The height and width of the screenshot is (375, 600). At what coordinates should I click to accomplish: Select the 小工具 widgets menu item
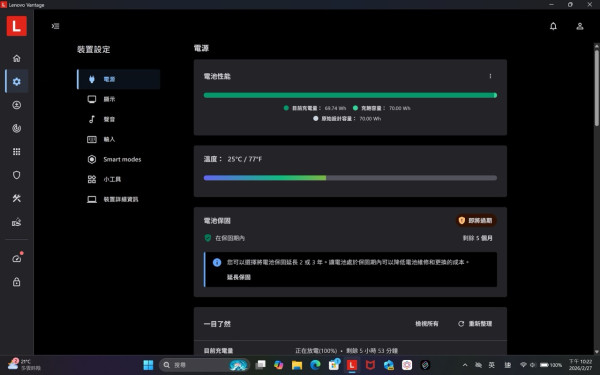pyautogui.click(x=119, y=179)
